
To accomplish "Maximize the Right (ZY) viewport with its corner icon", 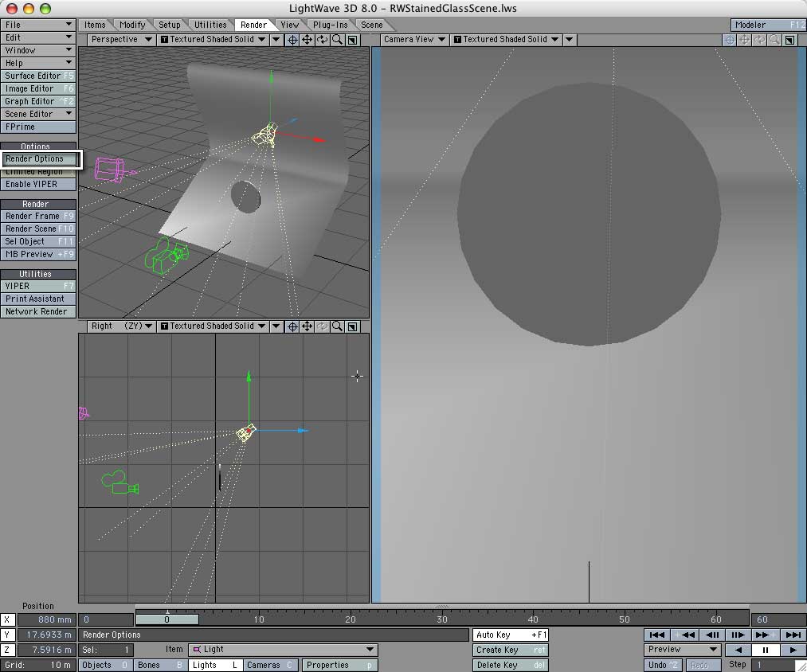I will coord(353,326).
